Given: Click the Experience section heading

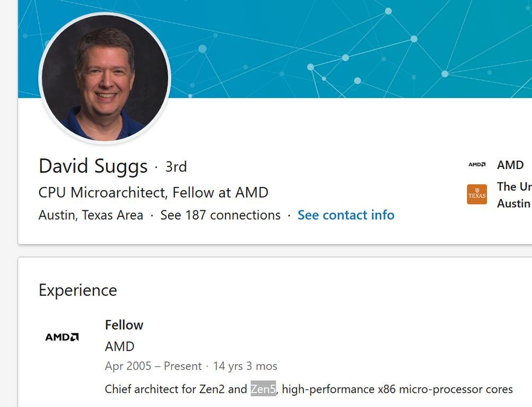Looking at the screenshot, I should tap(77, 290).
